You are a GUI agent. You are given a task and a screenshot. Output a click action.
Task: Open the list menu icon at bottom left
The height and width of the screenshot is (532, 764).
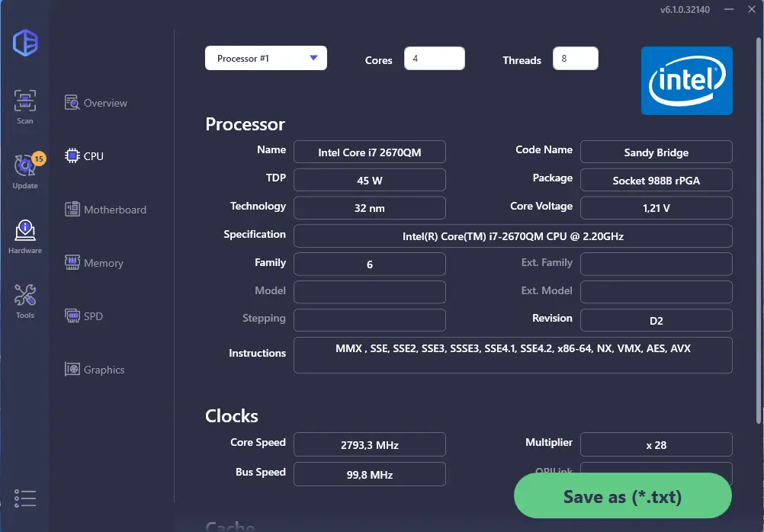[x=25, y=498]
